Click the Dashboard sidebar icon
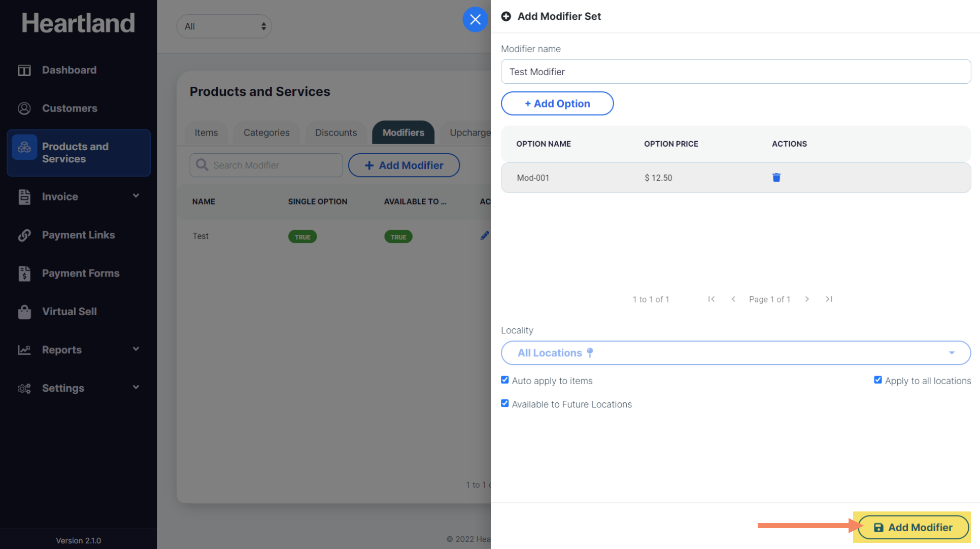This screenshot has width=980, height=549. (x=24, y=70)
